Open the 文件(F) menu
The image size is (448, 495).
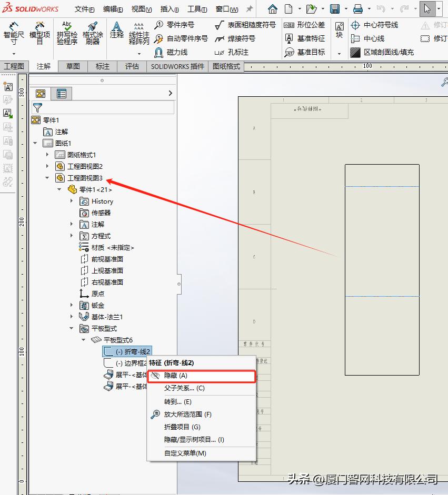(x=84, y=9)
